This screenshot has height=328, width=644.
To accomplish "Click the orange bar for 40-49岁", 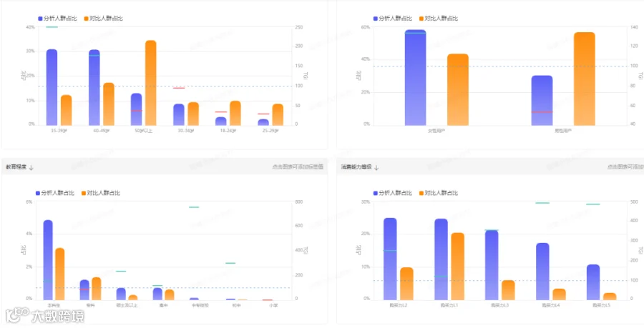I will [x=109, y=104].
